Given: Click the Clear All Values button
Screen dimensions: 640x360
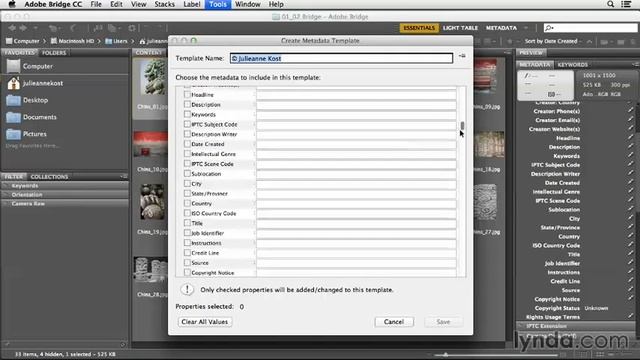Looking at the screenshot, I should pyautogui.click(x=205, y=322).
